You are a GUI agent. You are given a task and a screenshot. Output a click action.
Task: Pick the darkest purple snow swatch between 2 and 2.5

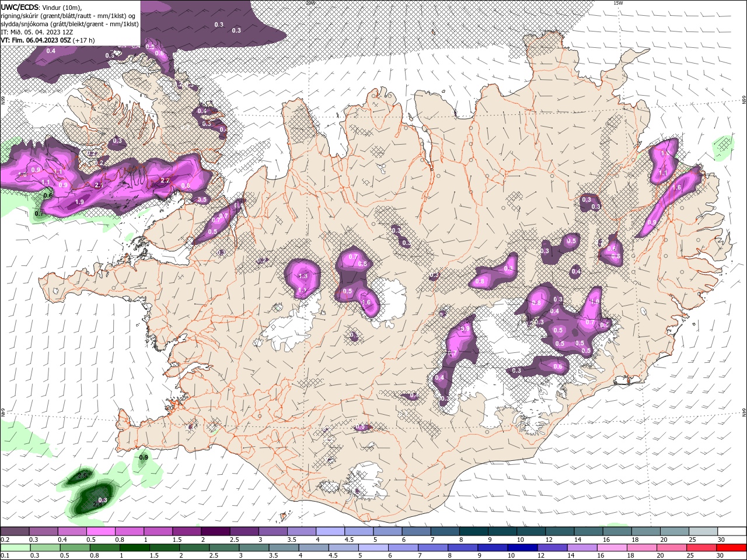(x=215, y=531)
